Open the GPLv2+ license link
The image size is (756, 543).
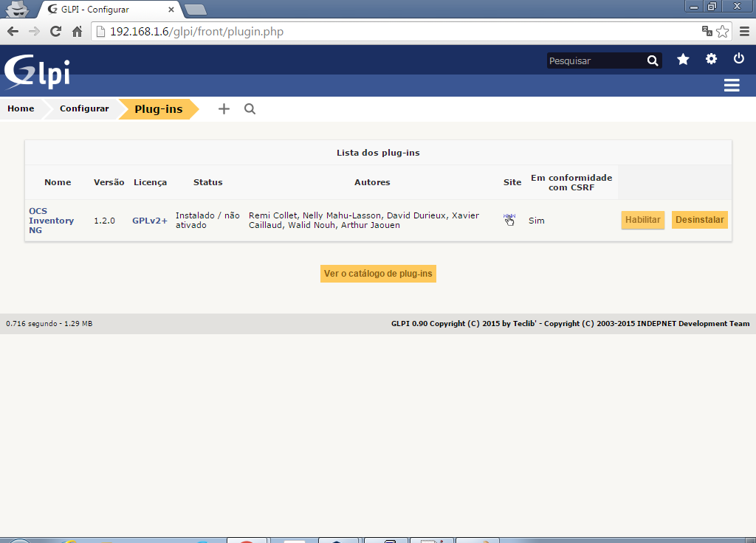pyautogui.click(x=150, y=221)
